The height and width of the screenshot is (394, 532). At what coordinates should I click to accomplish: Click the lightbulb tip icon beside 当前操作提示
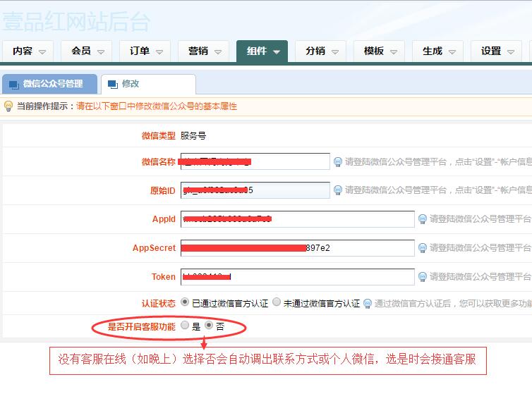[8, 106]
